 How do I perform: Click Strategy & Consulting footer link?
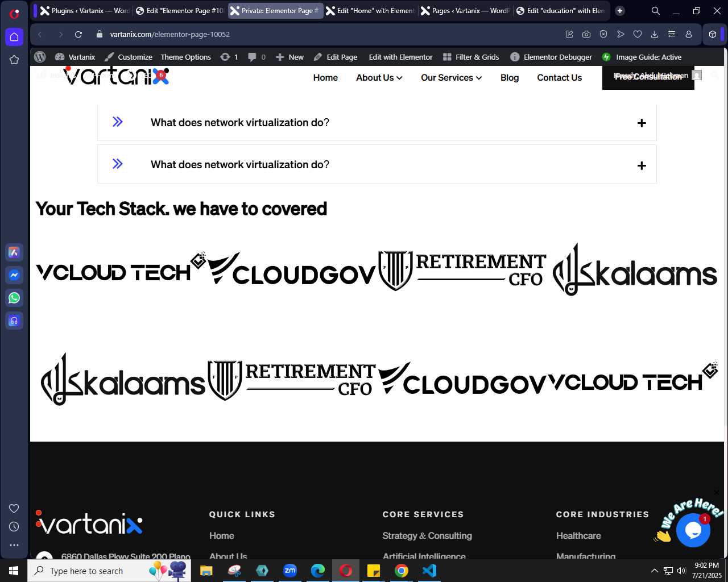pyautogui.click(x=427, y=535)
